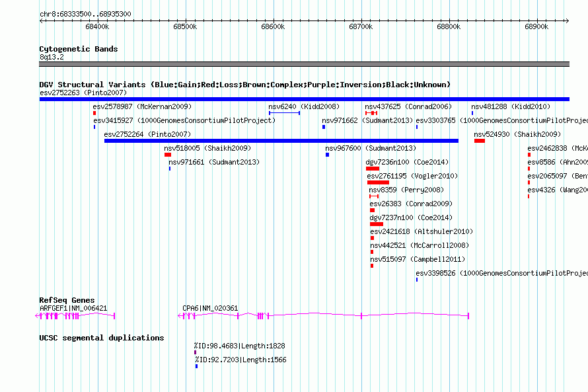Viewport: 588px width, 392px height.
Task: Click the blue nsv6240 interval glyph
Action: [284, 113]
